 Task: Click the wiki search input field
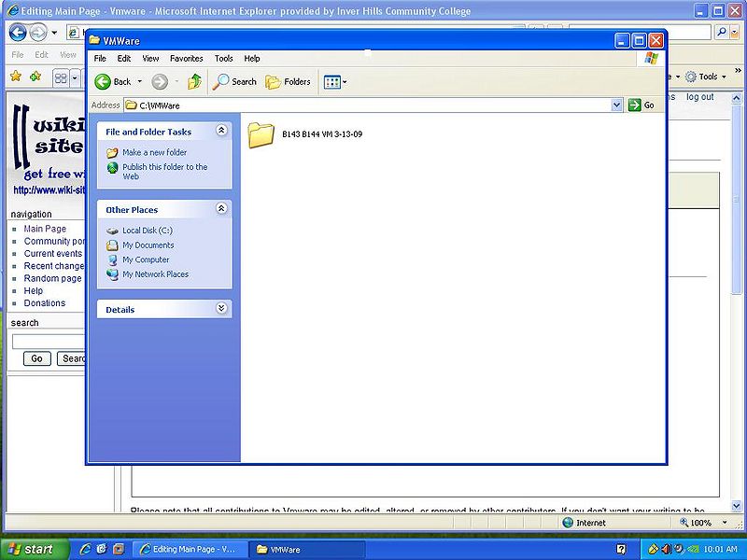pos(49,342)
